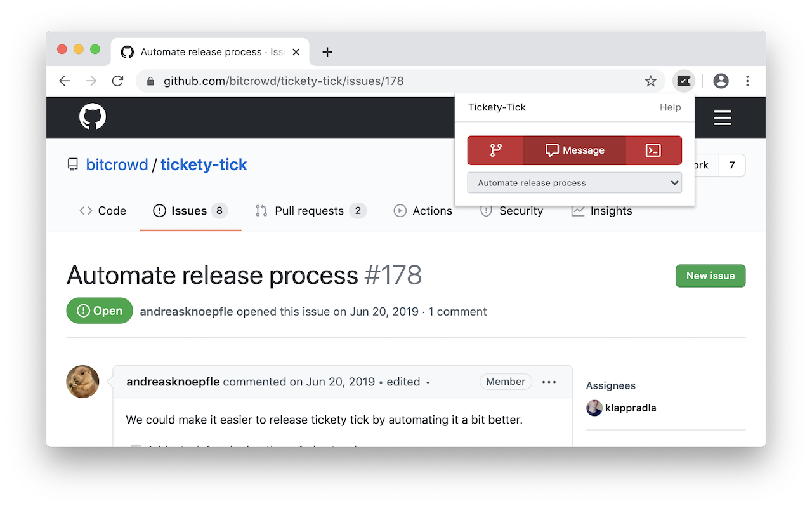Click the branch name icon in Tickety-Tick popup

(x=495, y=150)
